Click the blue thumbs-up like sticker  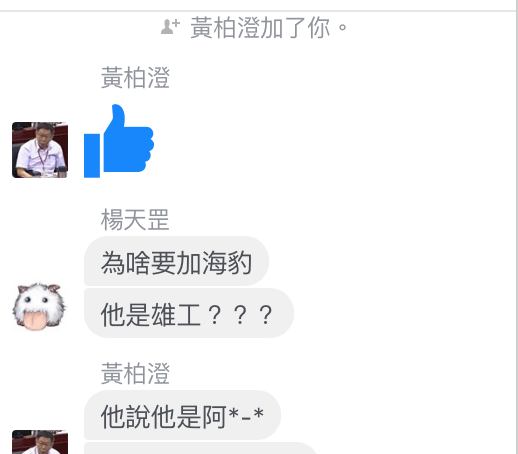pyautogui.click(x=119, y=141)
